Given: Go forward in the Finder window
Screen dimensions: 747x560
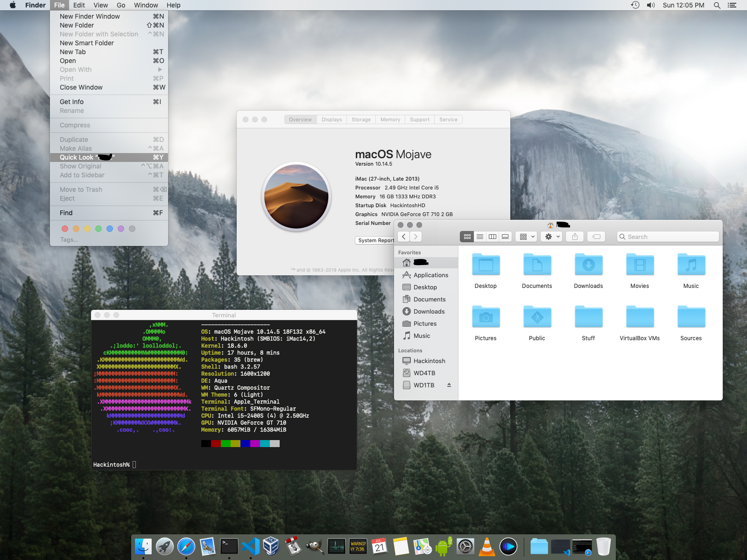Looking at the screenshot, I should [416, 237].
